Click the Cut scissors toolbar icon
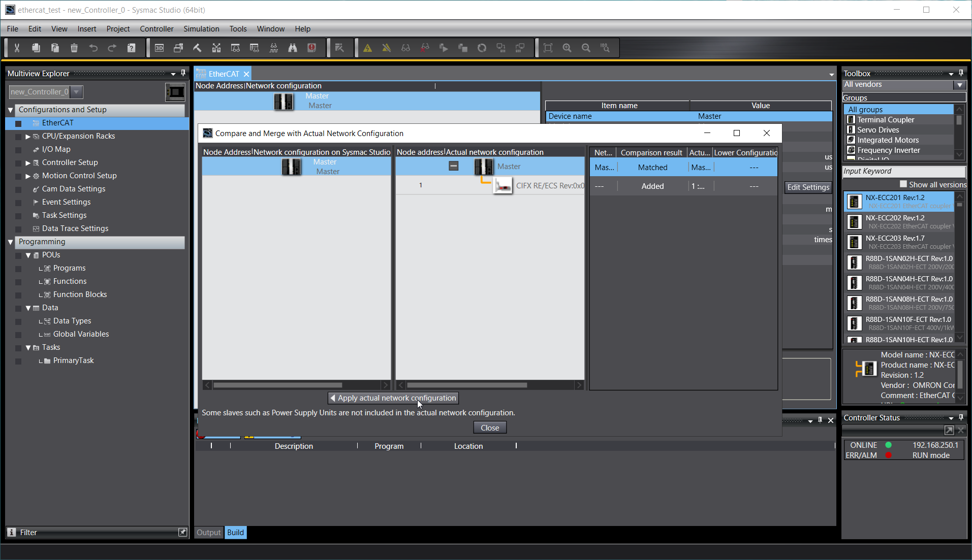The width and height of the screenshot is (972, 560). pyautogui.click(x=17, y=48)
